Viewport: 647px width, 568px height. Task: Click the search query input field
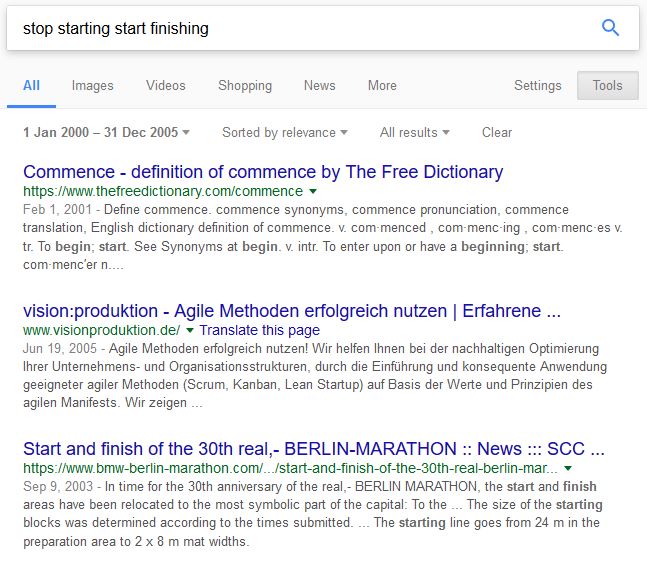point(300,28)
